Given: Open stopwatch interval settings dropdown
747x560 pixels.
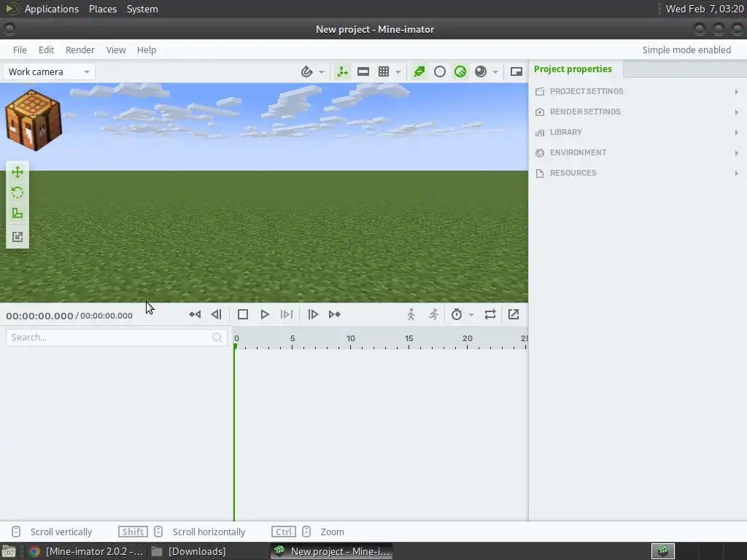Looking at the screenshot, I should coord(471,315).
